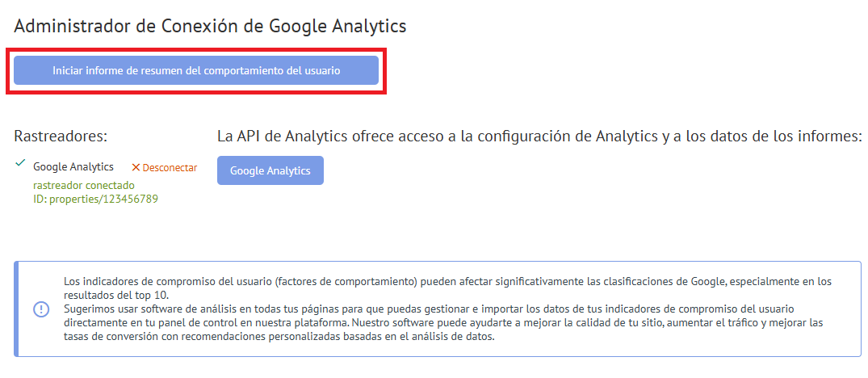868x378 pixels.
Task: Start the user behavior summary report
Action: [x=196, y=70]
